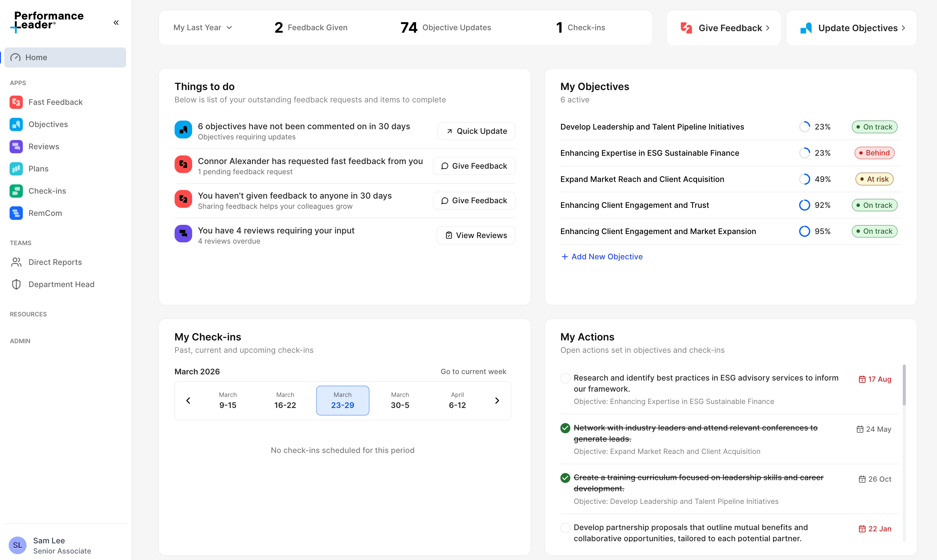937x560 pixels.
Task: Open the My Last Year period dropdown
Action: coord(203,27)
